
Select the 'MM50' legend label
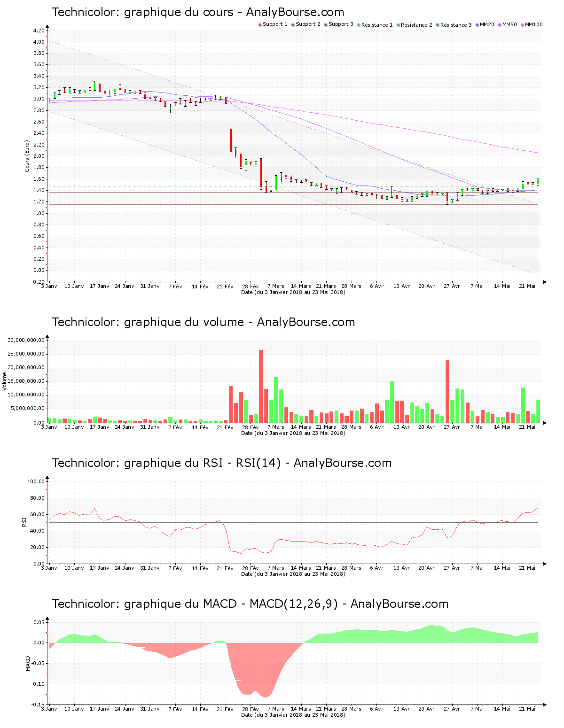tap(510, 24)
